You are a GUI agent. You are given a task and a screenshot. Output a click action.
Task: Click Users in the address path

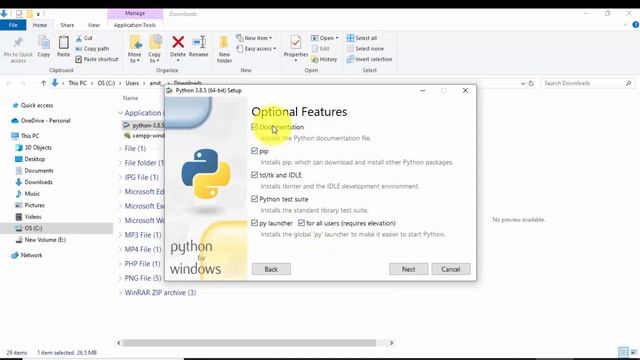pos(132,83)
